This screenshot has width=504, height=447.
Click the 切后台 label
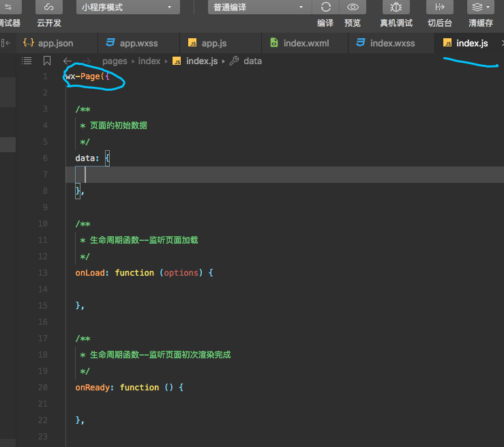[x=440, y=23]
